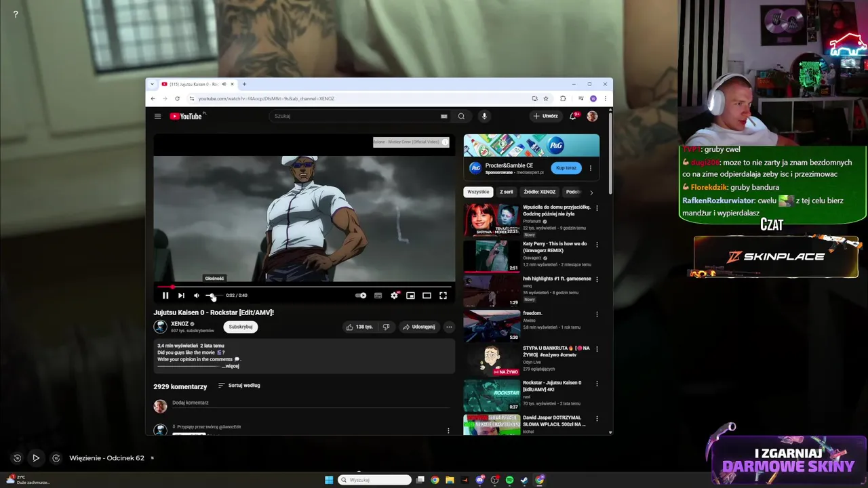
Task: Click info icon on video card
Action: [445, 142]
